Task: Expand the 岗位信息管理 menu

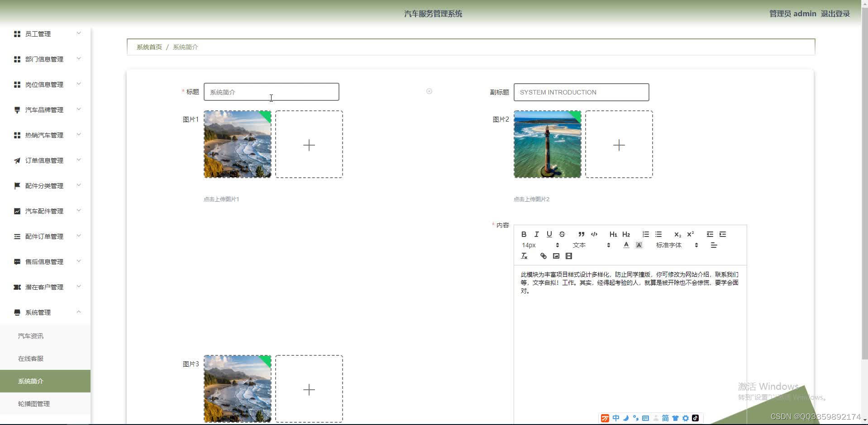Action: pos(45,85)
